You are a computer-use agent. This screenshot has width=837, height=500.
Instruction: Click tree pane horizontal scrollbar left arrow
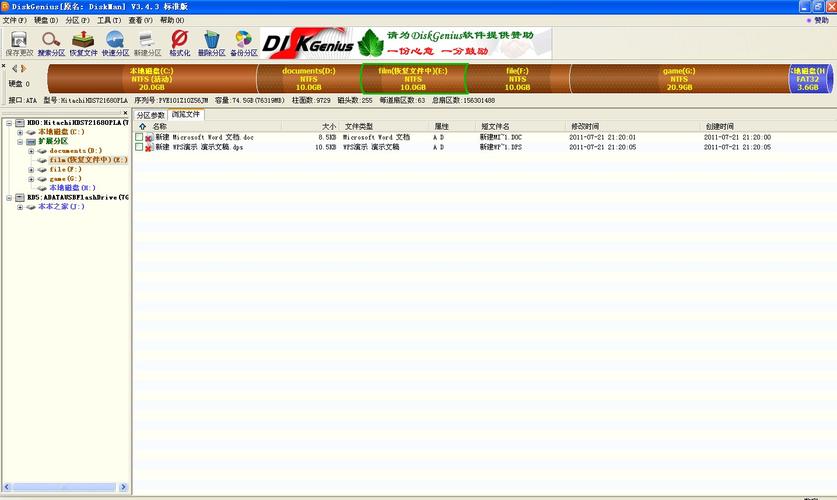pos(7,487)
